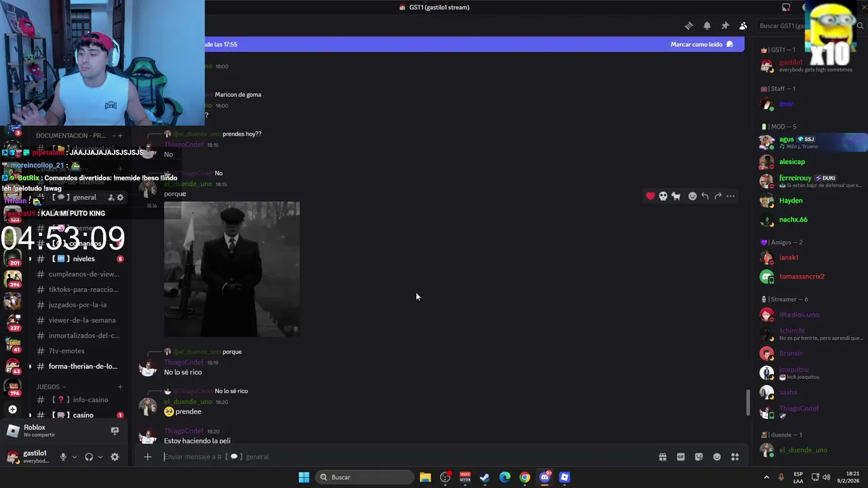This screenshot has width=868, height=488.
Task: Open headphone output options arrow
Action: [x=100, y=457]
